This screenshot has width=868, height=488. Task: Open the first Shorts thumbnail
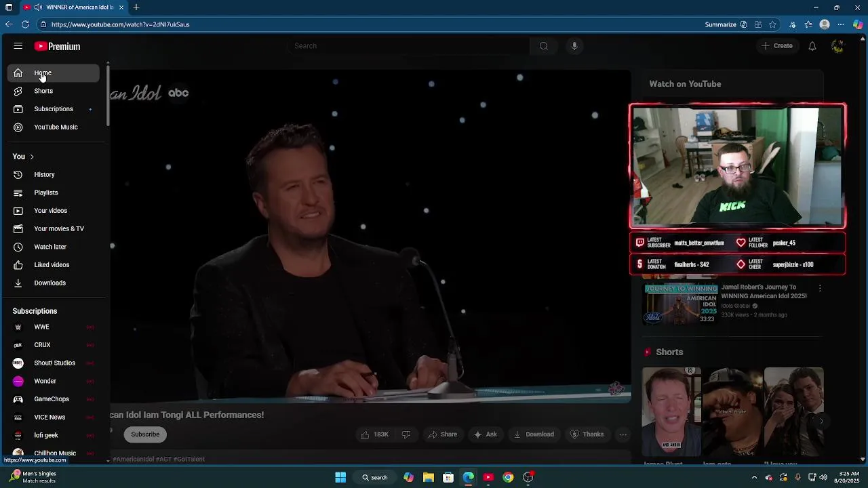click(x=671, y=412)
